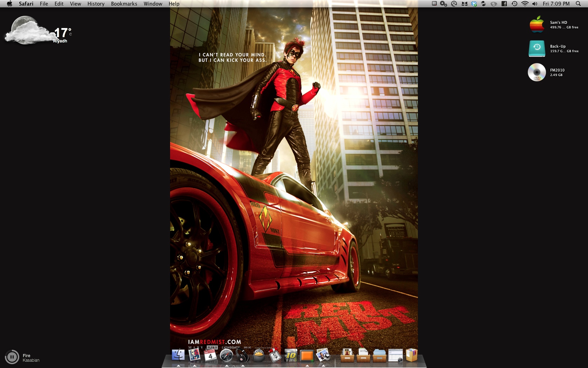Open Safari compass in the Dock
Image resolution: width=588 pixels, height=368 pixels.
[226, 355]
